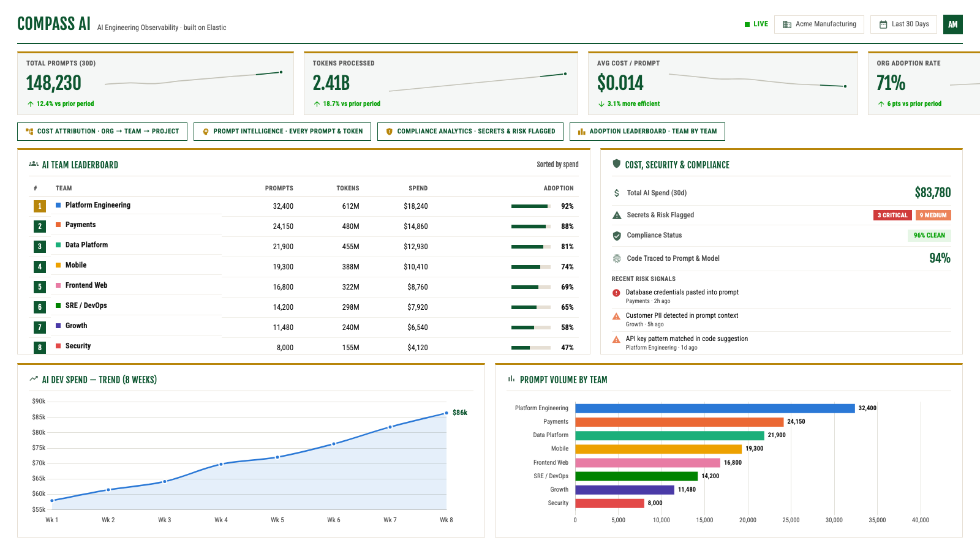
Task: Click the 2.41B tokens processed value
Action: coord(331,83)
